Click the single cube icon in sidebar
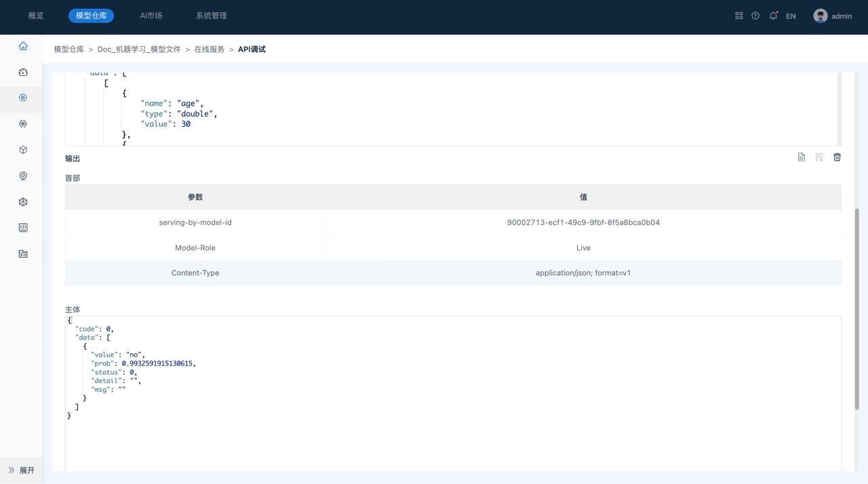868x484 pixels. click(x=23, y=150)
